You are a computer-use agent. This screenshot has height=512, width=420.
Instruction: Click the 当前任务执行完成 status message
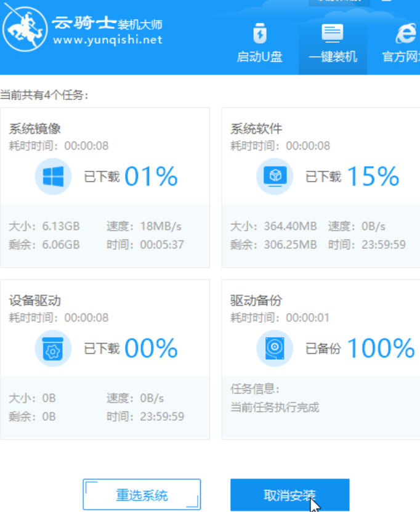(x=275, y=407)
